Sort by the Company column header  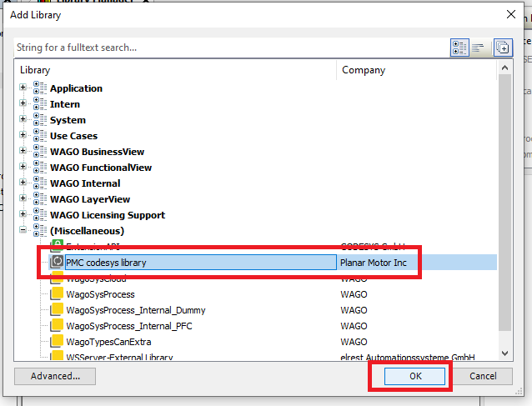(x=417, y=71)
